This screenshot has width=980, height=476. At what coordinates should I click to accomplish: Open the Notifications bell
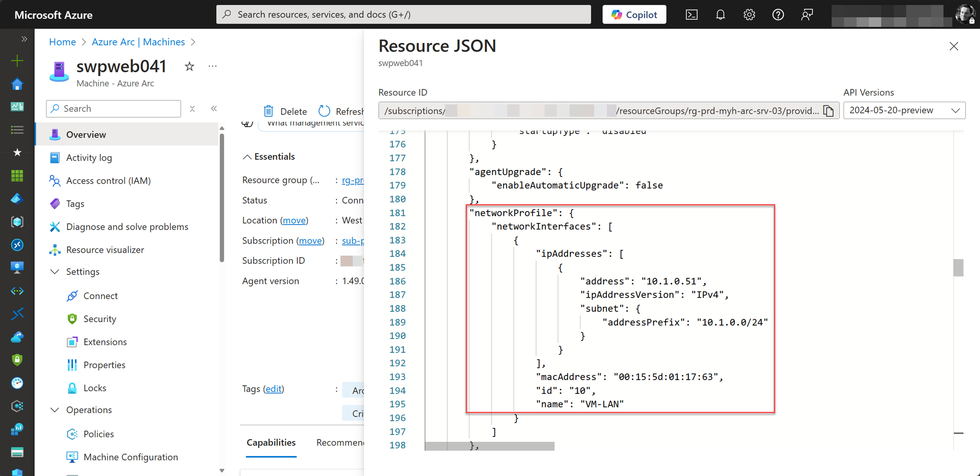(720, 15)
